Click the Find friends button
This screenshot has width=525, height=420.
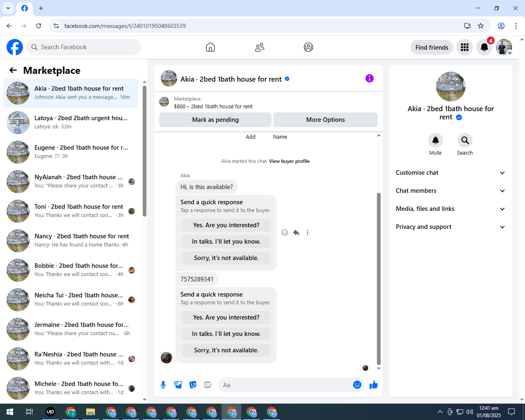(x=432, y=47)
